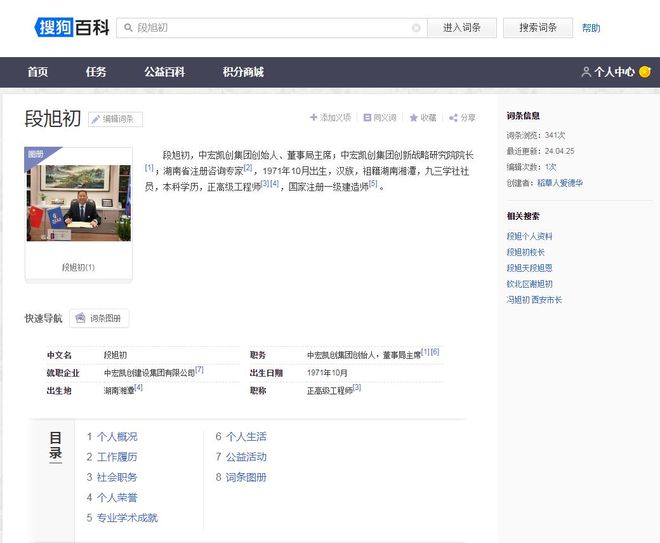Click the Sogou Baike logo
Viewport: 660px width, 543px height.
pyautogui.click(x=72, y=28)
